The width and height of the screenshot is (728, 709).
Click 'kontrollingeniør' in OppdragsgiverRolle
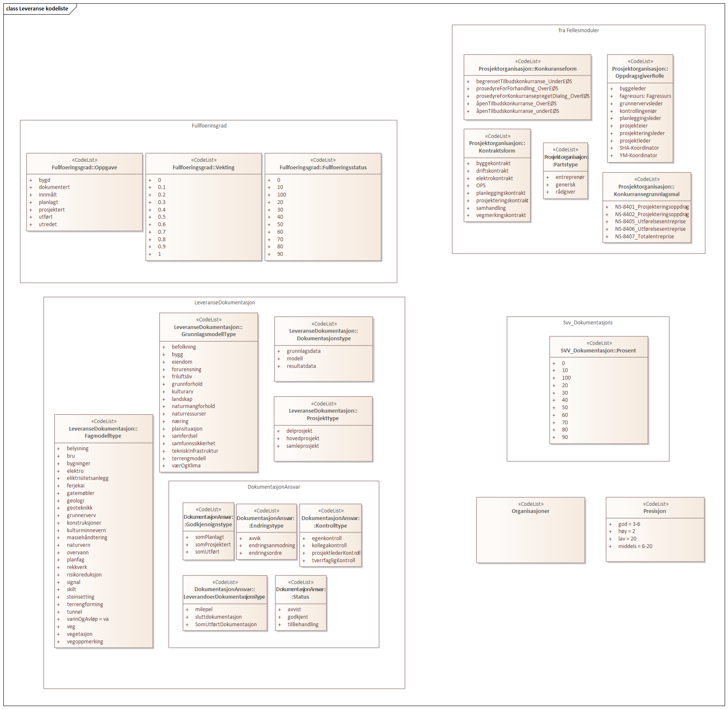(x=638, y=111)
